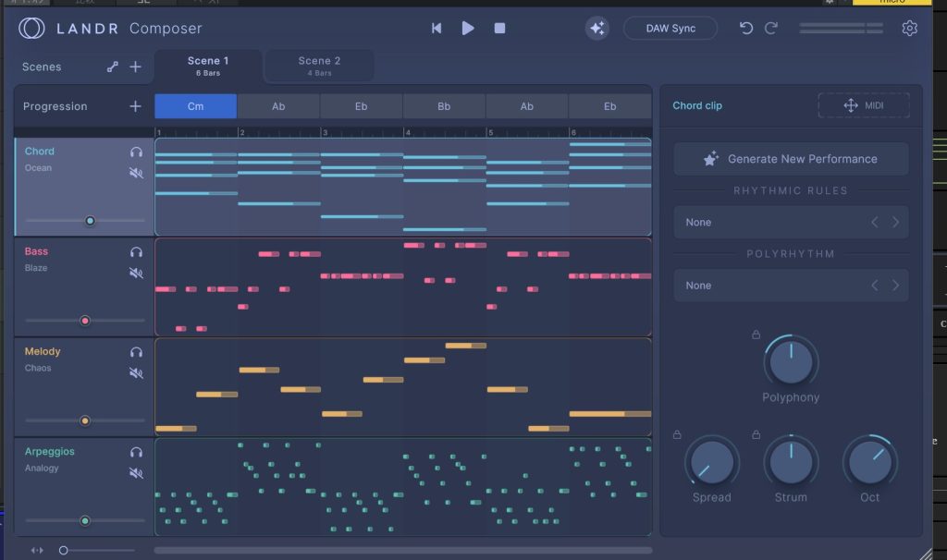Click the Melody track volume slider

tap(85, 420)
